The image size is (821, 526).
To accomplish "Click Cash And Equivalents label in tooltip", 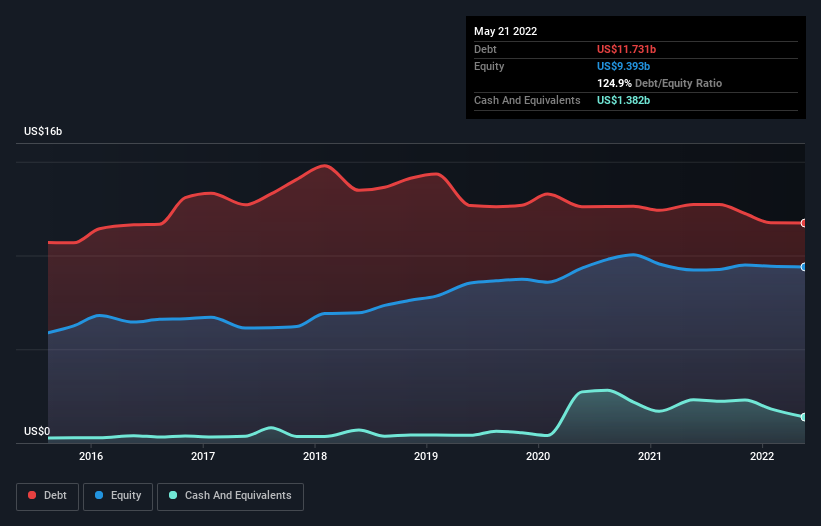I will (x=527, y=100).
